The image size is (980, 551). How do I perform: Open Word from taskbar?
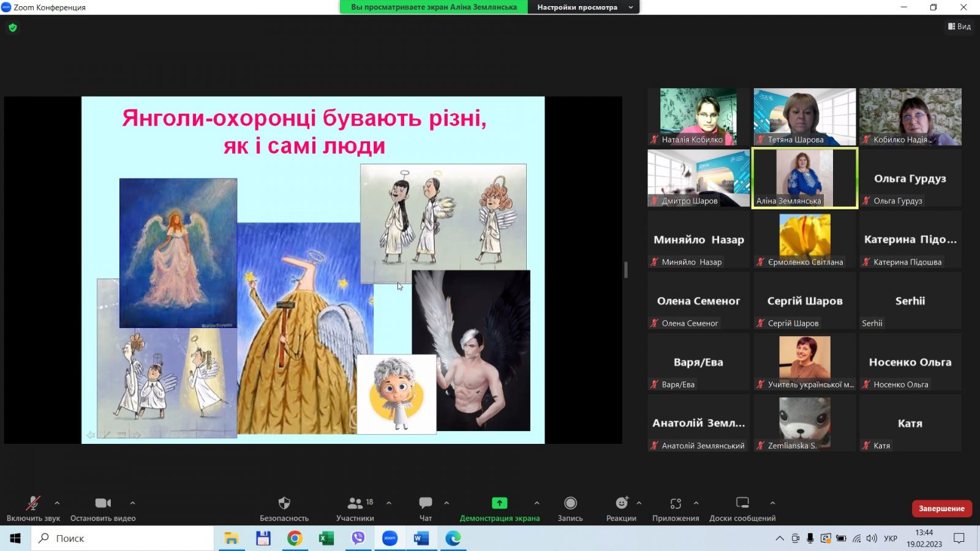pos(421,538)
